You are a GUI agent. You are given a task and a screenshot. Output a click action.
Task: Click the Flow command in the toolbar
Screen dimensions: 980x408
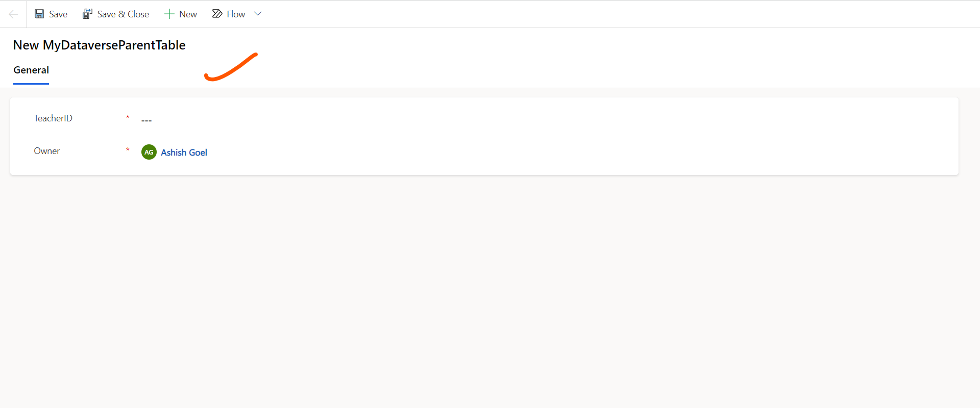coord(235,14)
